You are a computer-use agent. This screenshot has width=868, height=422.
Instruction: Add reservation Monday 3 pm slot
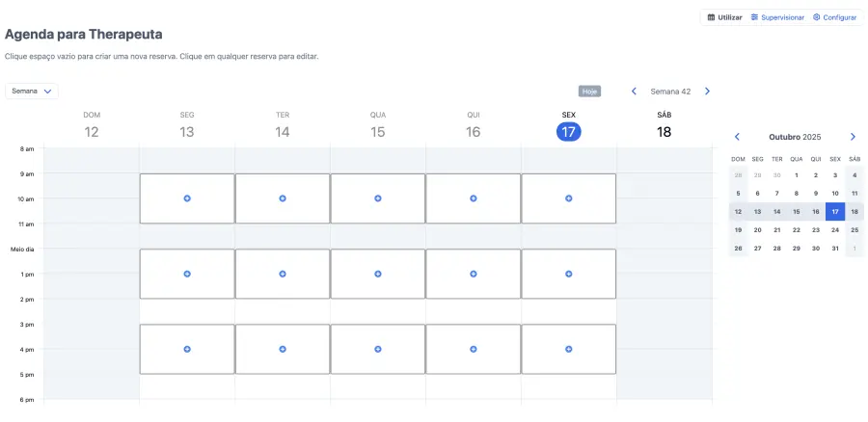[187, 349]
